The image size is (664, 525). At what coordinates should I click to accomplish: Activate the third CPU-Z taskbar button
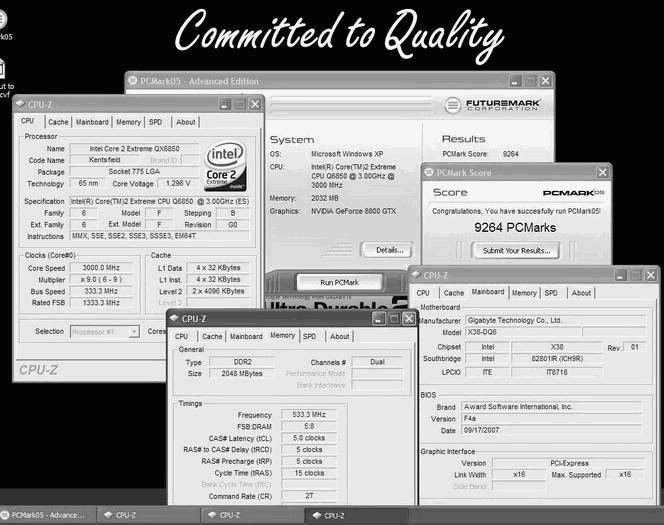click(357, 515)
